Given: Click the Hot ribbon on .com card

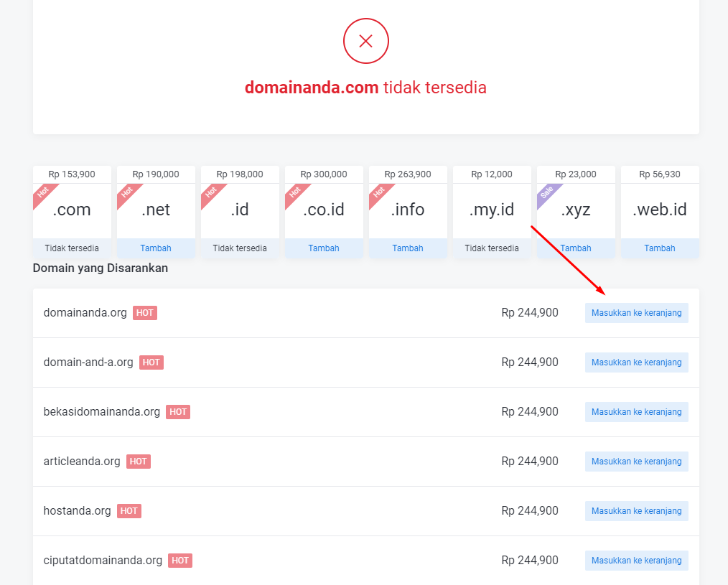Looking at the screenshot, I should click(43, 193).
